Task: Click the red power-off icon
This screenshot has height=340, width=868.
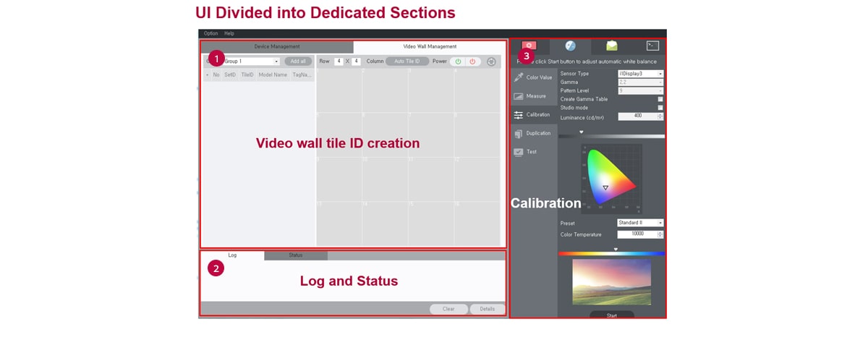Action: 472,61
